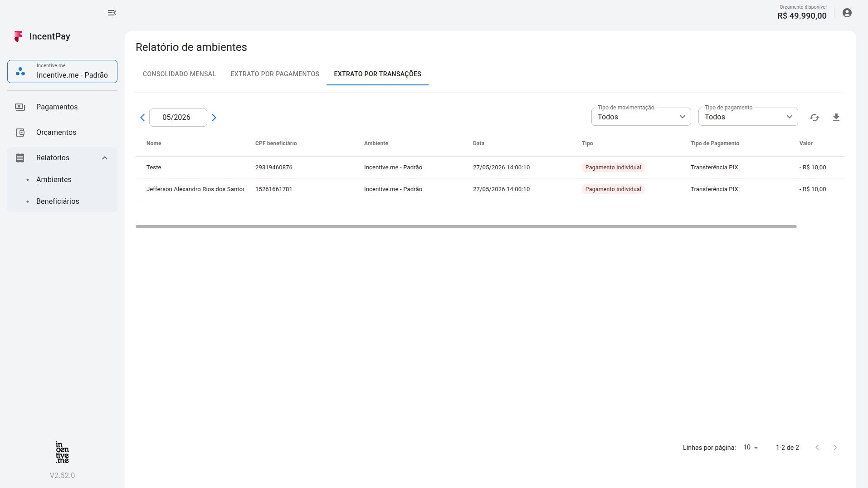Go to next month arrow
Screen dimensions: 868x488
[x=214, y=118]
